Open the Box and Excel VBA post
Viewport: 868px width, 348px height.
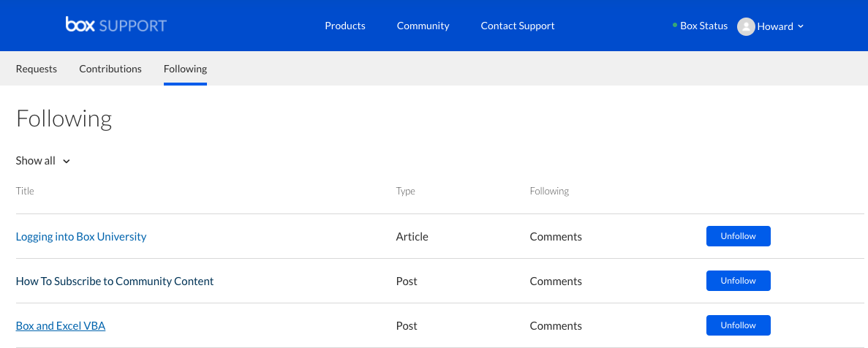coord(61,326)
